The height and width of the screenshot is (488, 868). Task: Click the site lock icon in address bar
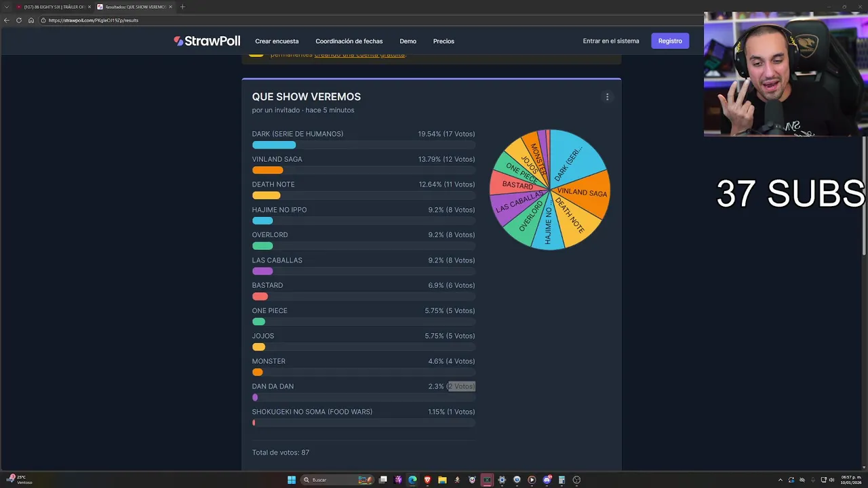(43, 20)
